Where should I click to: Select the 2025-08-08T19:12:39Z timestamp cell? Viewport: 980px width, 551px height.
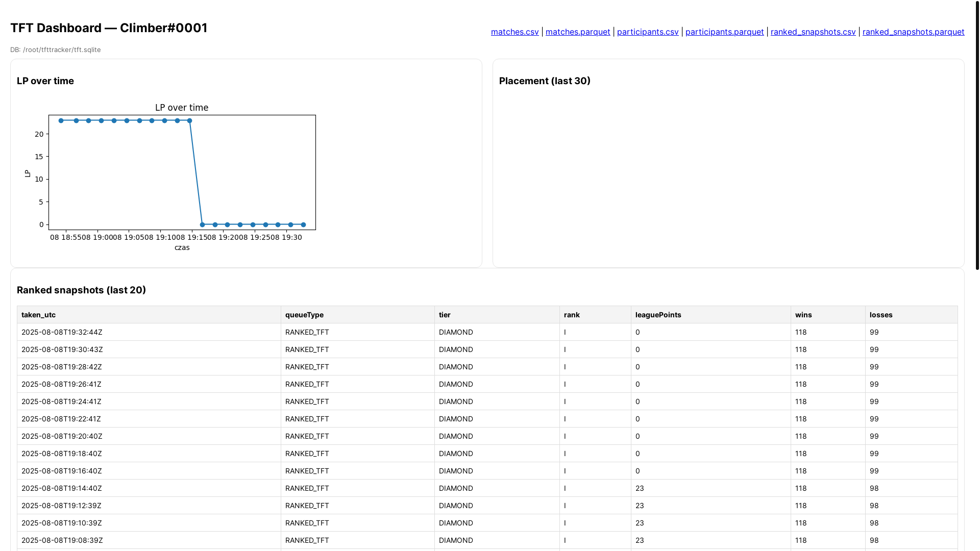[149, 506]
